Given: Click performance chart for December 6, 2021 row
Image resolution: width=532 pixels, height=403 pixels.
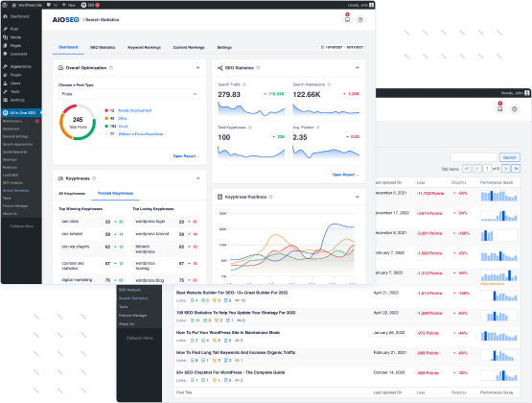Looking at the screenshot, I should coord(498,196).
